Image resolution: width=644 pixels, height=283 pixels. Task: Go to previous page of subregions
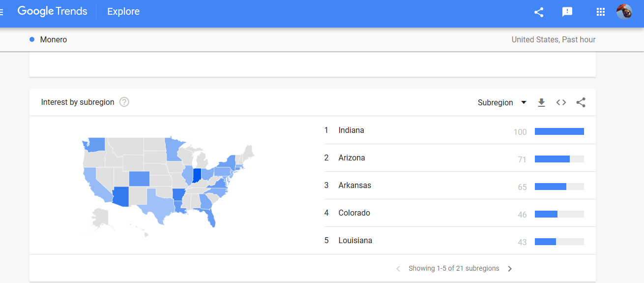click(x=398, y=269)
